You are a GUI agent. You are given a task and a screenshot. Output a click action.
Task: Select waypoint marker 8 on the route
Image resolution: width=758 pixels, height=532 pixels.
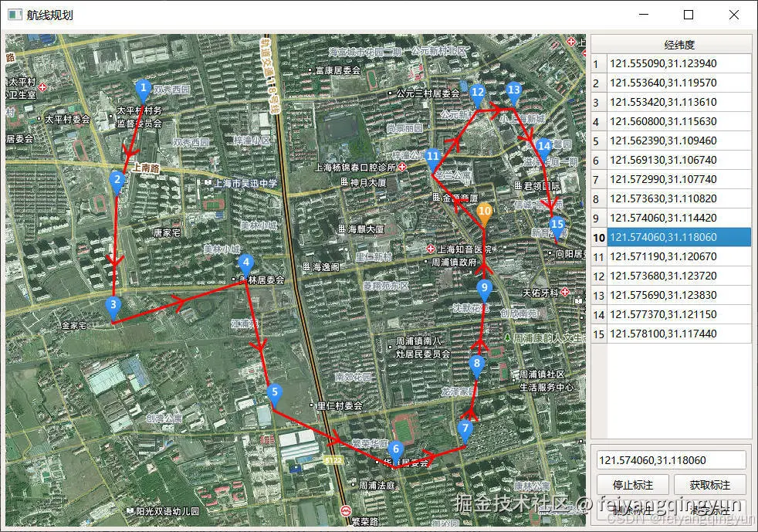click(477, 366)
